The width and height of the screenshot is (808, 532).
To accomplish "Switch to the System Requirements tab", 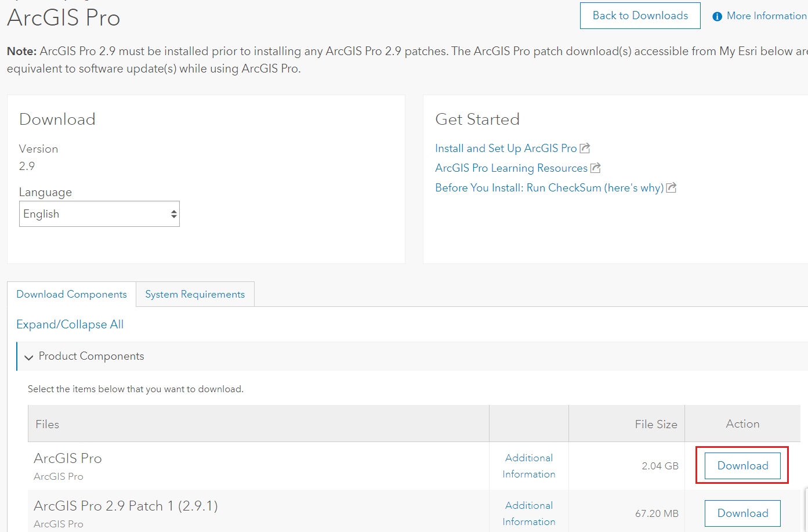I will 195,294.
